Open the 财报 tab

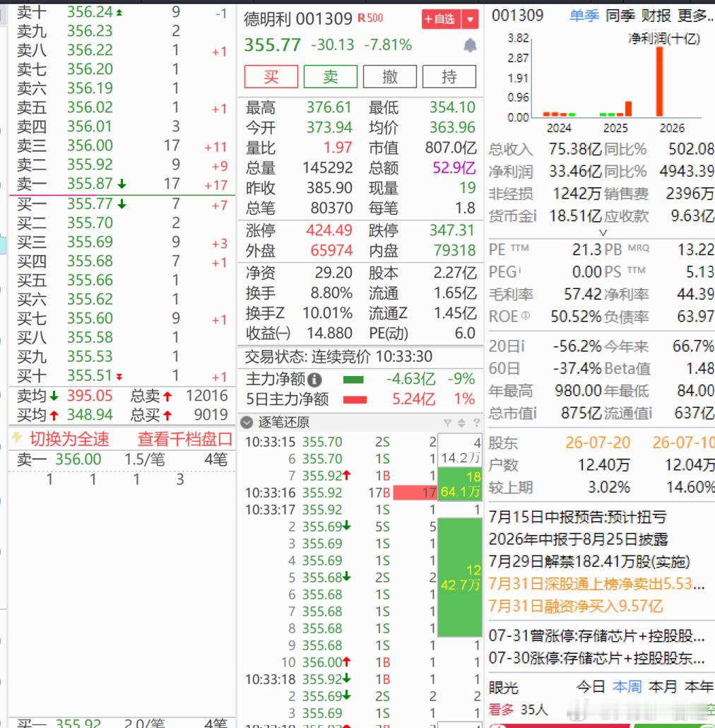pos(656,16)
